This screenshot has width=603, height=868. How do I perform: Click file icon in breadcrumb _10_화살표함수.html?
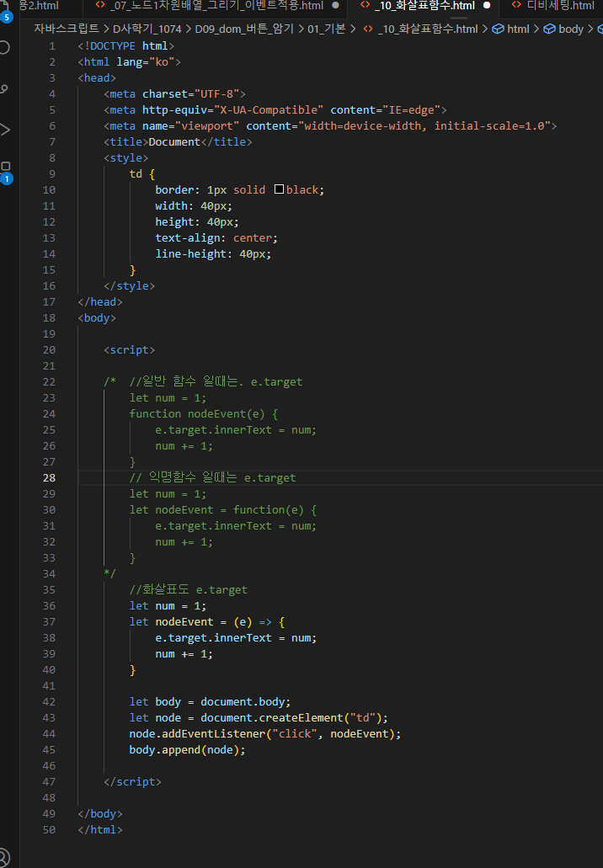[368, 29]
